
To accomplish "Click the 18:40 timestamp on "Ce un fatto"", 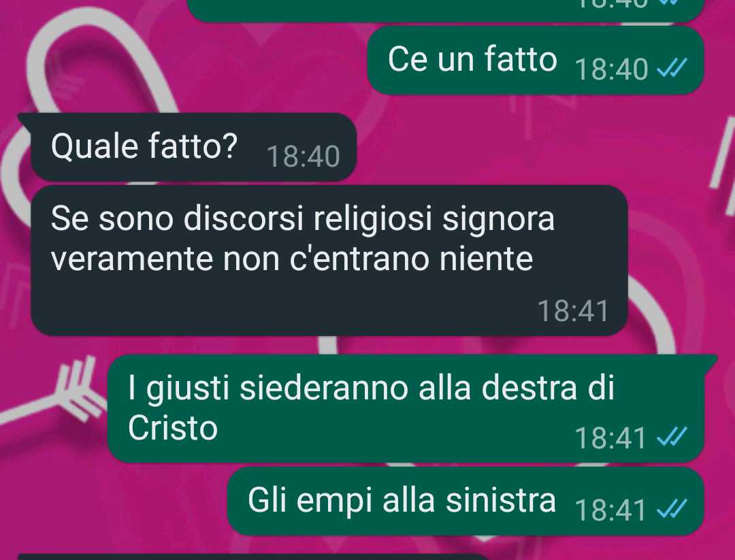I will tap(611, 69).
